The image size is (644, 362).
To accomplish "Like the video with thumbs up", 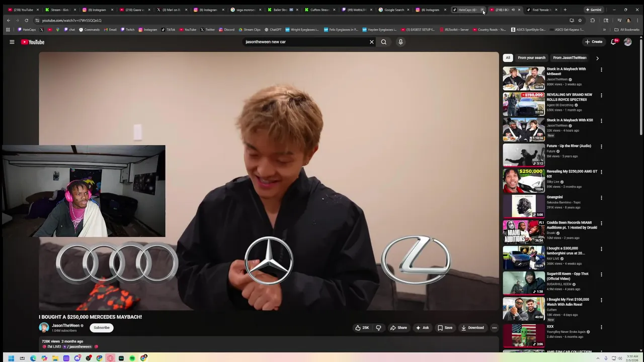I will (362, 328).
